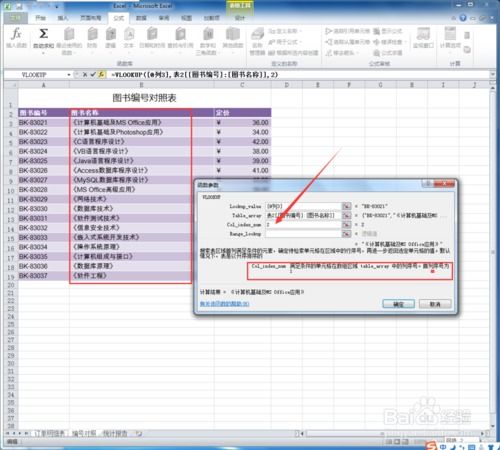This screenshot has height=450, width=500.
Task: Open the 订单明细表 sheet tab
Action: [49, 434]
